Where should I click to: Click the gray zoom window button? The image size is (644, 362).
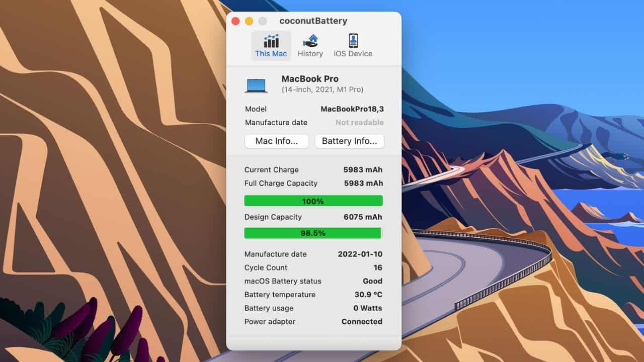[x=263, y=21]
